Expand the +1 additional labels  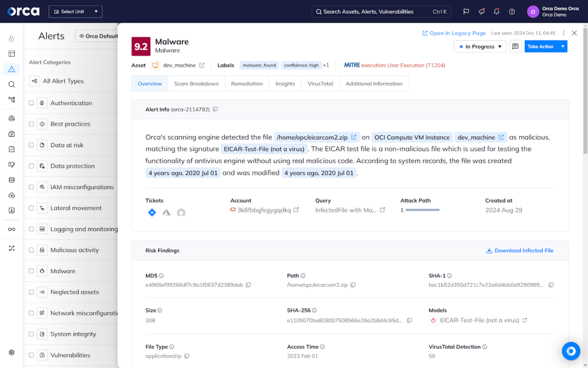tap(326, 65)
